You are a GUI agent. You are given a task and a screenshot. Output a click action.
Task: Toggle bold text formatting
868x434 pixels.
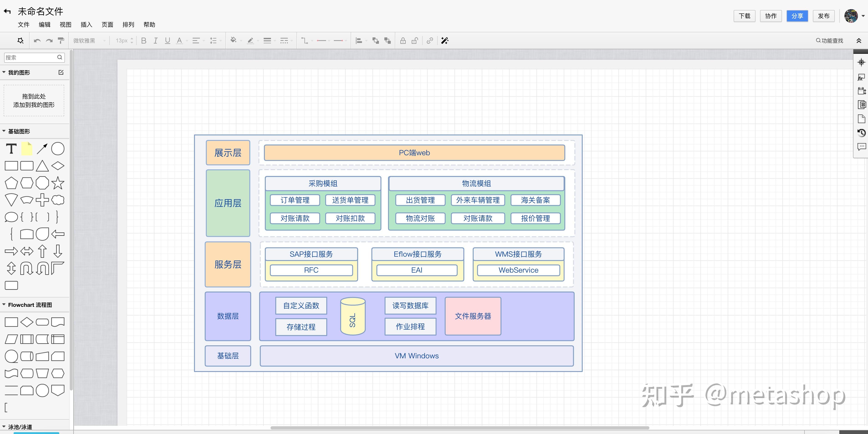coord(143,41)
